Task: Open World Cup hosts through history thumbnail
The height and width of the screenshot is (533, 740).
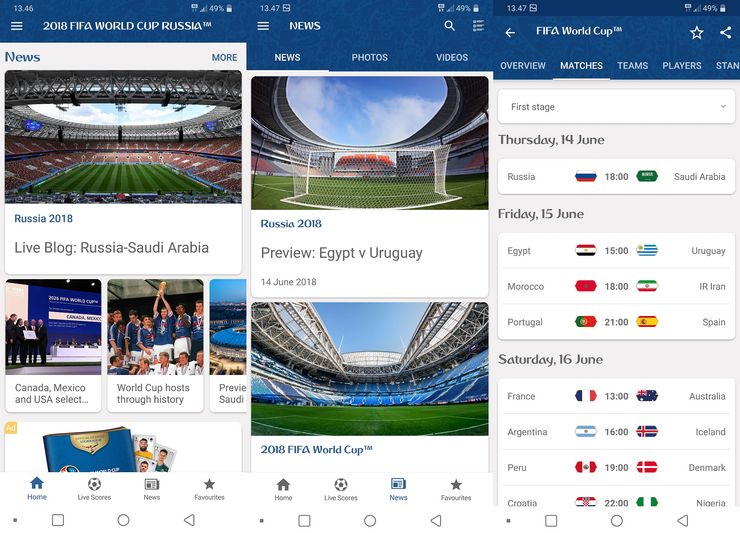Action: tap(155, 346)
